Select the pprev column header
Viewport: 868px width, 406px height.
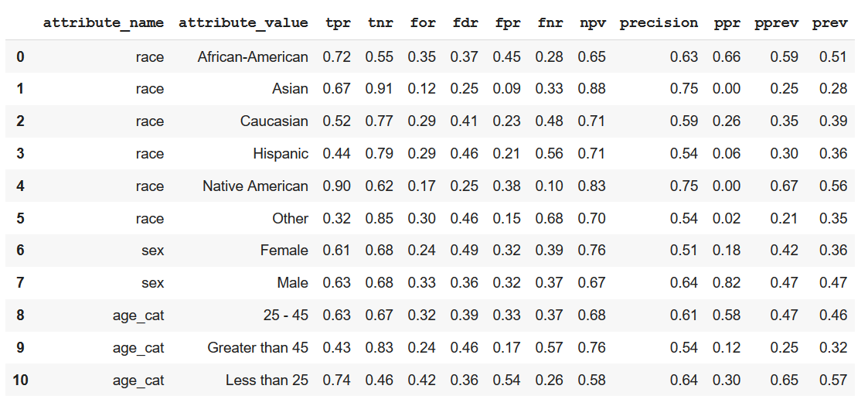pyautogui.click(x=776, y=22)
